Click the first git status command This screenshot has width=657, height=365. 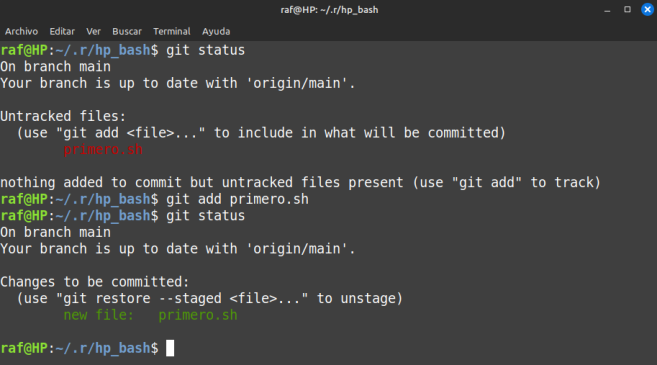206,50
